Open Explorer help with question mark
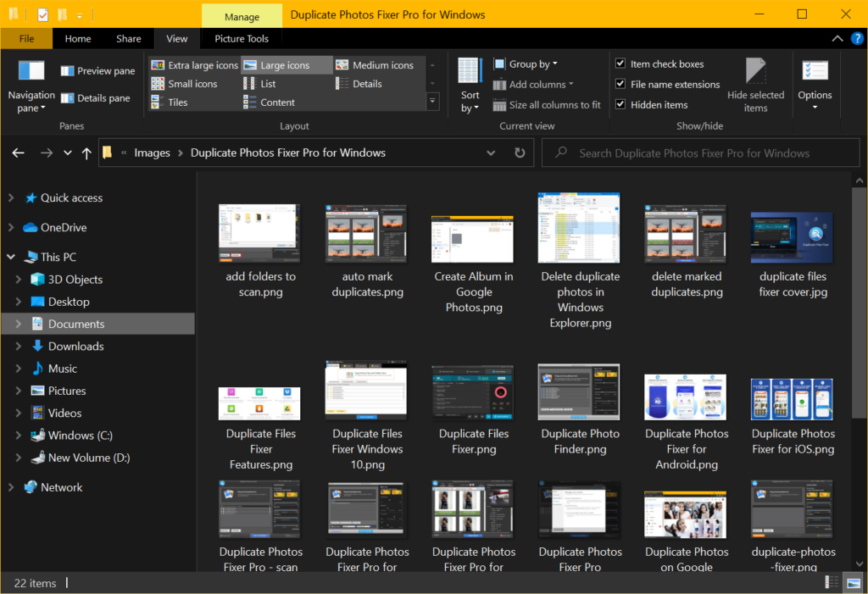This screenshot has height=594, width=868. pyautogui.click(x=856, y=38)
